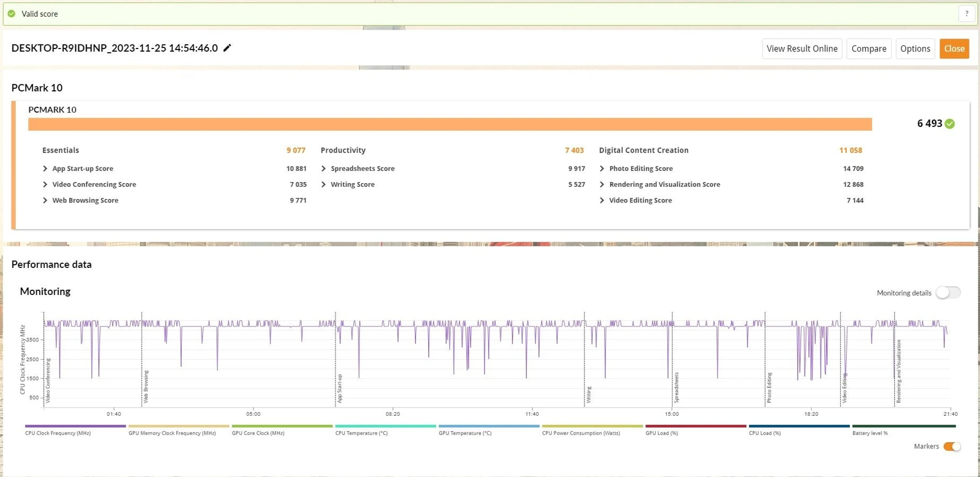
Task: Expand App Start-up Score details
Action: click(x=45, y=168)
